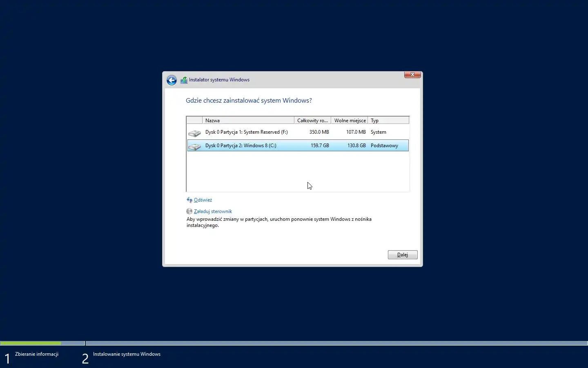The width and height of the screenshot is (588, 368).
Task: Click the disc icon beside Załaduj sterownik
Action: (189, 211)
